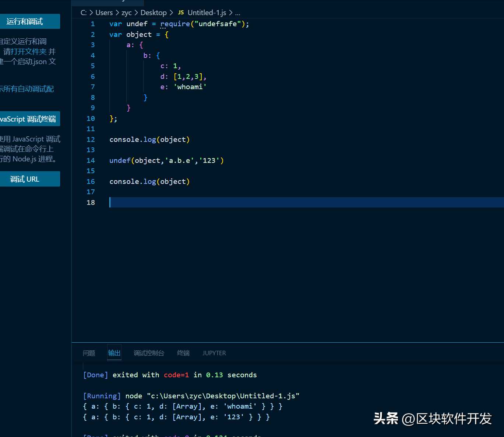The image size is (504, 437).
Task: Click line number 14 in gutter
Action: click(x=91, y=161)
